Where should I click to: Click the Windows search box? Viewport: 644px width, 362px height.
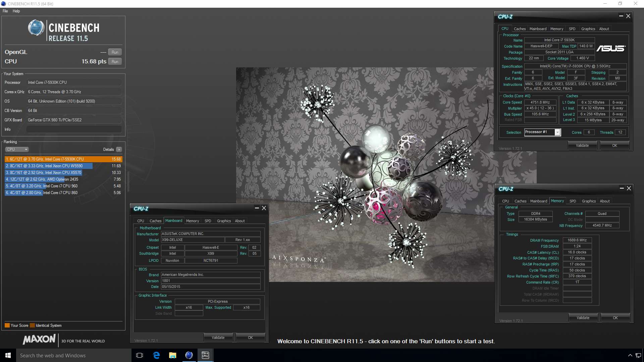74,355
